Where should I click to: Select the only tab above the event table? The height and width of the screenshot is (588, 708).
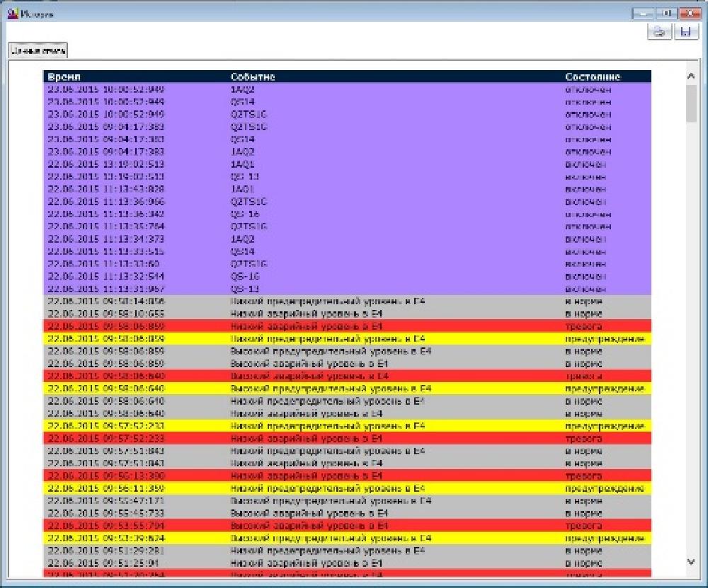[x=38, y=50]
